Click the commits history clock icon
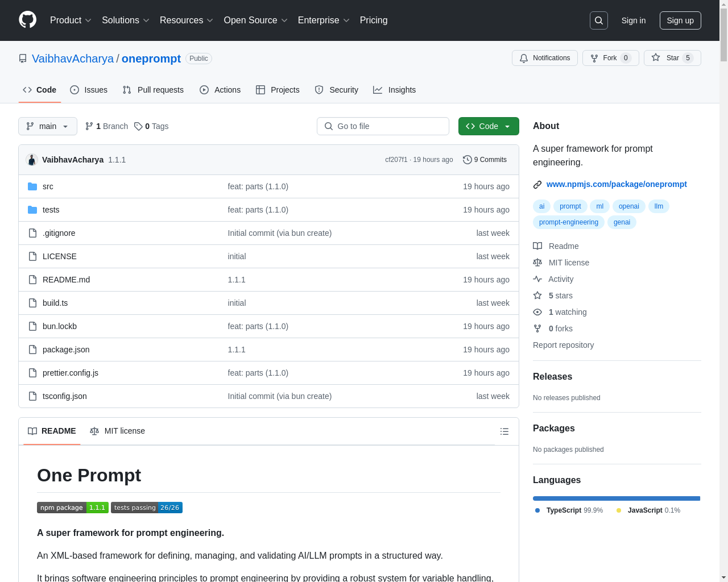 (468, 160)
